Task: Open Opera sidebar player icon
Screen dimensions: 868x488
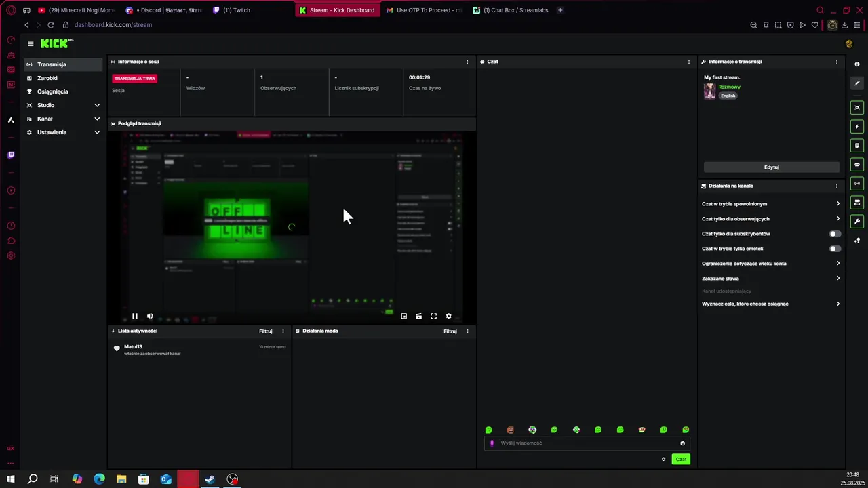Action: pyautogui.click(x=11, y=190)
